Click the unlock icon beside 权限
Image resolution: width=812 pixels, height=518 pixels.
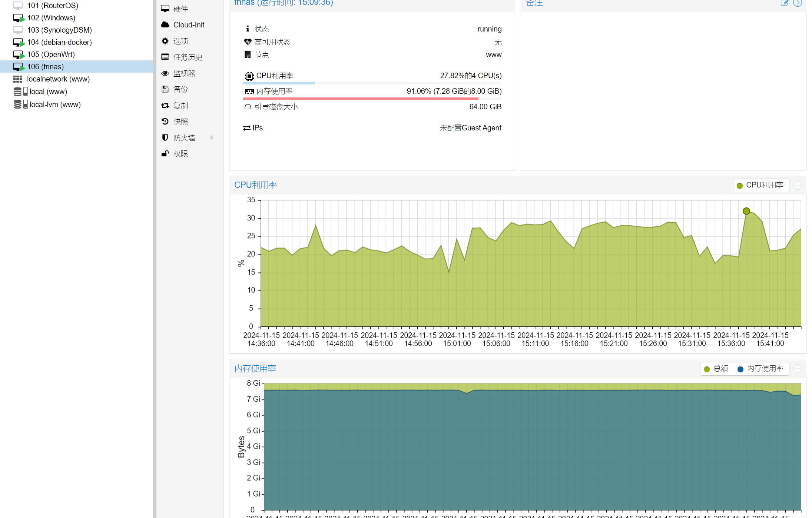click(165, 154)
